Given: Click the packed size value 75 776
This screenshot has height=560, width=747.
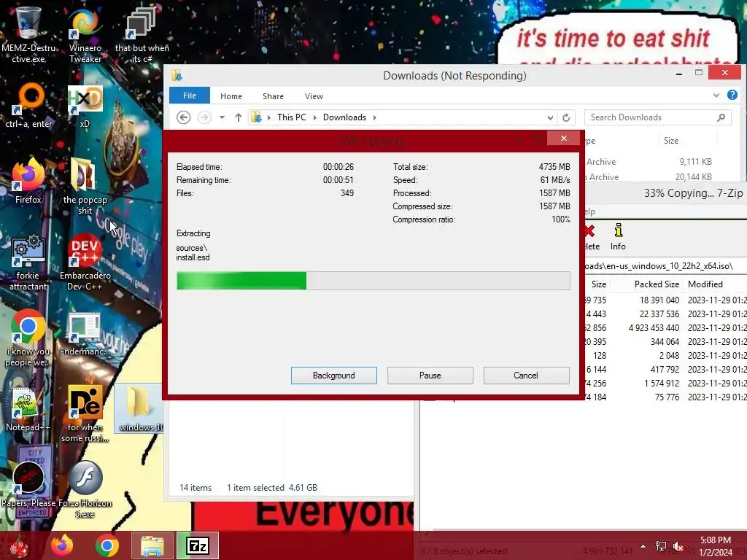Looking at the screenshot, I should point(667,397).
